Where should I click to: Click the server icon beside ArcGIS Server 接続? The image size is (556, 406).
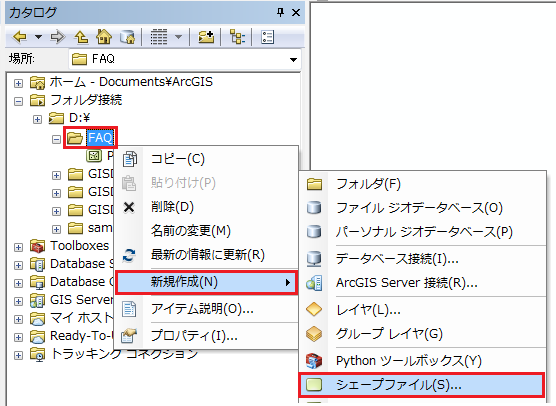point(315,283)
